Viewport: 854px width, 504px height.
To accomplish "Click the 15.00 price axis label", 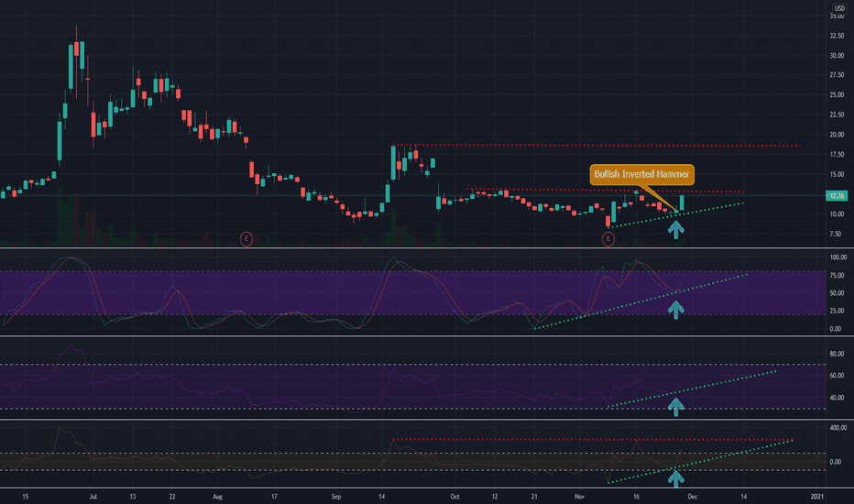I will coord(837,174).
